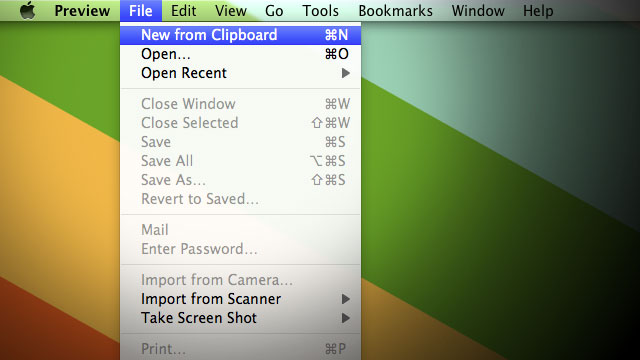Image resolution: width=640 pixels, height=360 pixels.
Task: Open the View menu
Action: [x=231, y=11]
